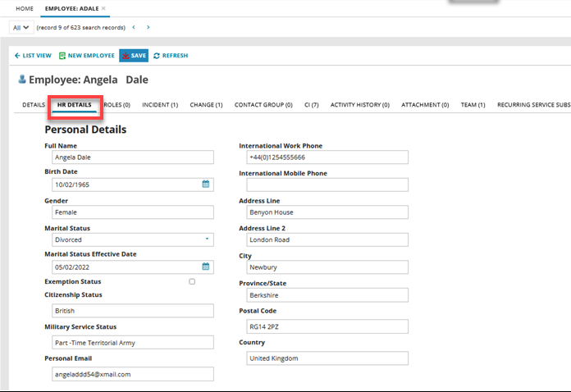Viewport: 571px width, 392px height.
Task: Open the All records filter dropdown
Action: point(21,27)
